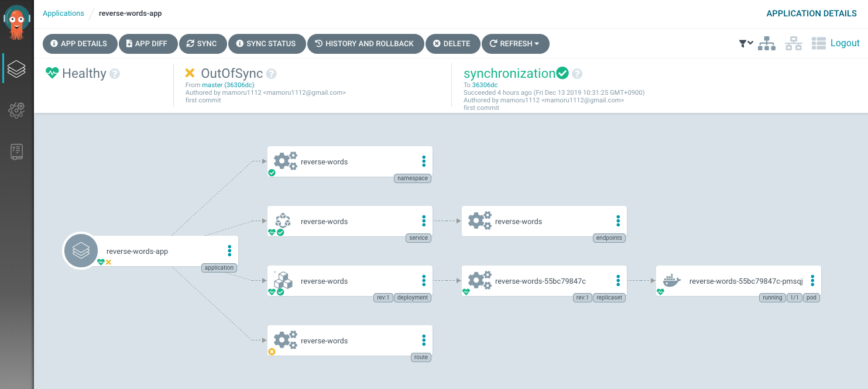Open the filter dropdown chevron
The height and width of the screenshot is (389, 868).
click(749, 43)
